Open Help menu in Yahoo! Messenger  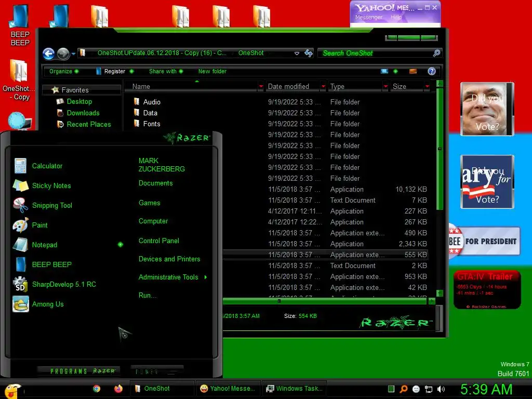(396, 17)
